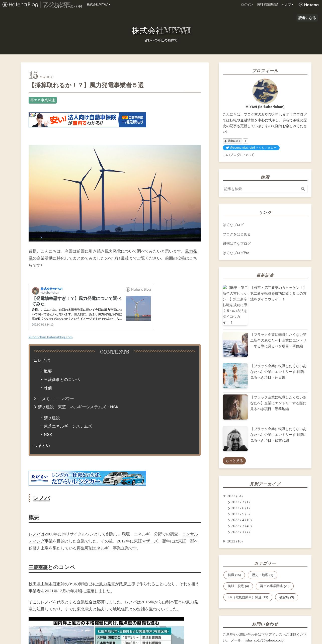This screenshot has height=644, width=322.
Task: Click the 東証マザーズ keyword link
Action: click(x=146, y=541)
